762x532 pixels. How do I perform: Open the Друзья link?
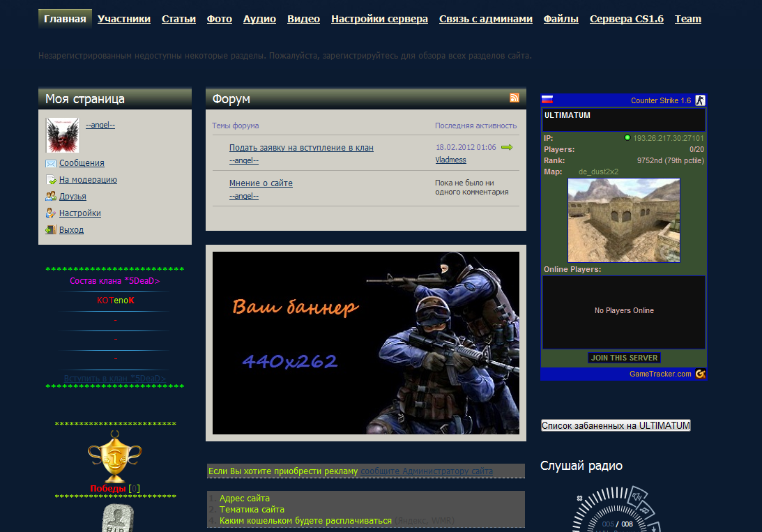point(73,197)
